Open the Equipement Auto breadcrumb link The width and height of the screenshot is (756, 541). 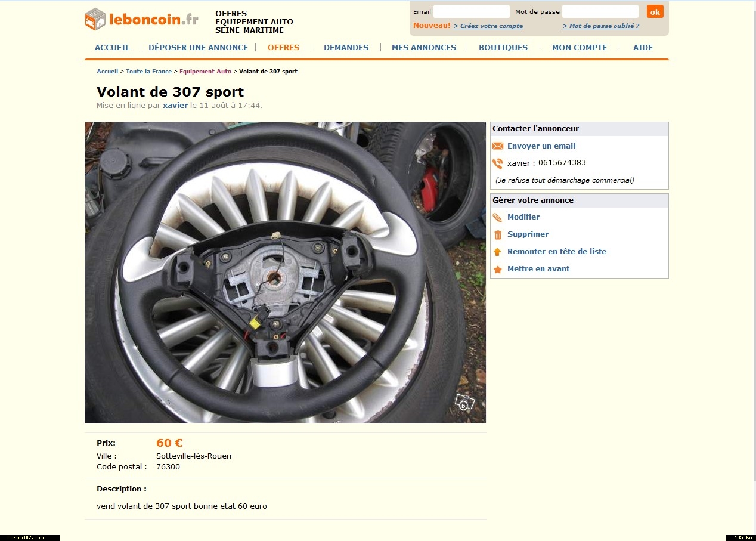(205, 72)
